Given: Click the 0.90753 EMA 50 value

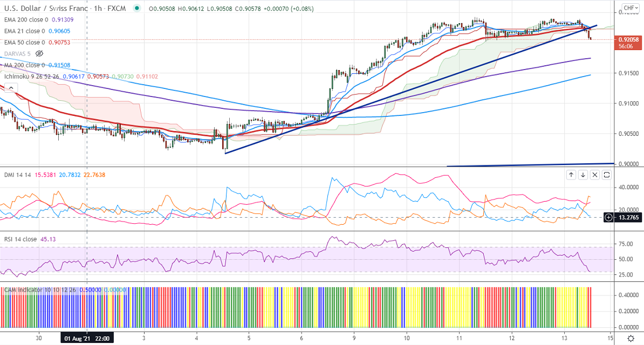Looking at the screenshot, I should click(59, 42).
